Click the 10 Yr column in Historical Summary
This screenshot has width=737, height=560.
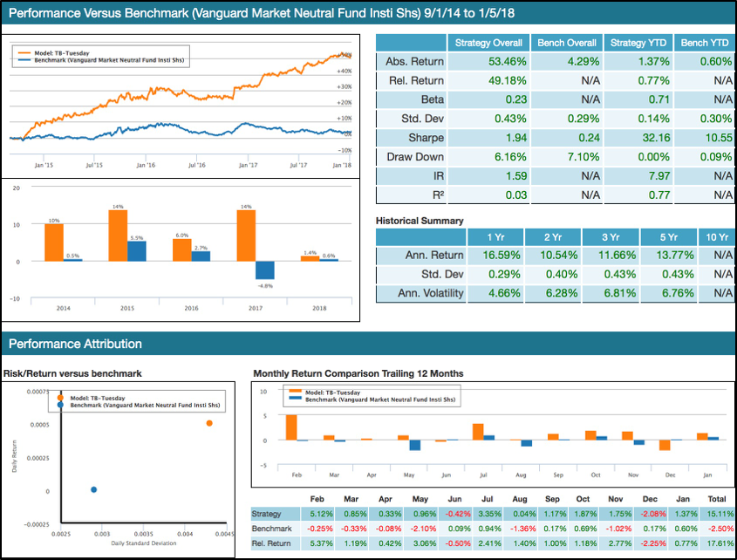716,236
